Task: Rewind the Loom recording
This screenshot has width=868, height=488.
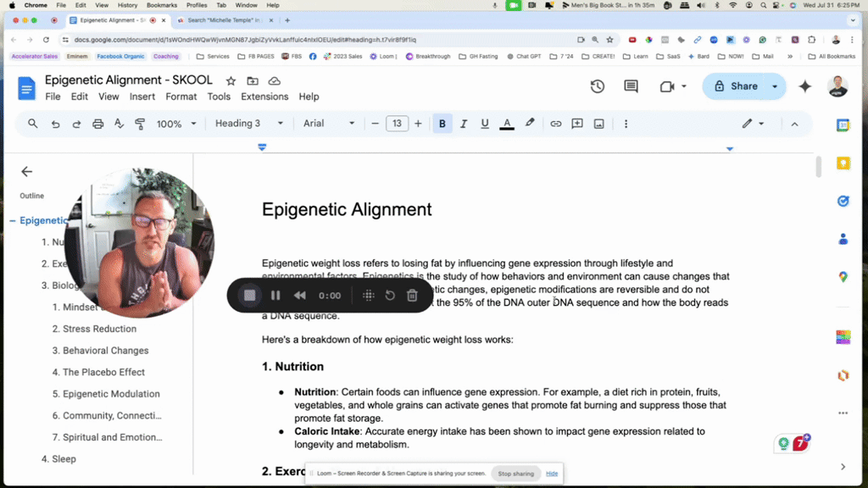Action: [299, 296]
